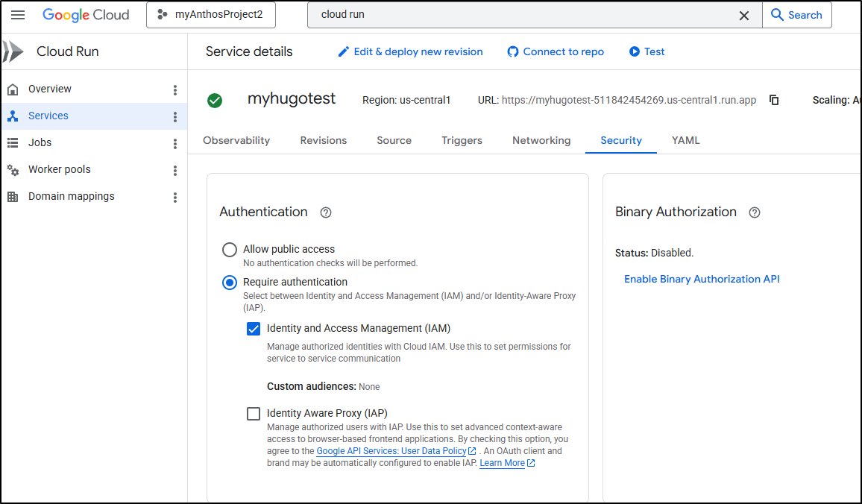The width and height of the screenshot is (862, 504).
Task: Open the Overview options three-dot menu
Action: (175, 89)
